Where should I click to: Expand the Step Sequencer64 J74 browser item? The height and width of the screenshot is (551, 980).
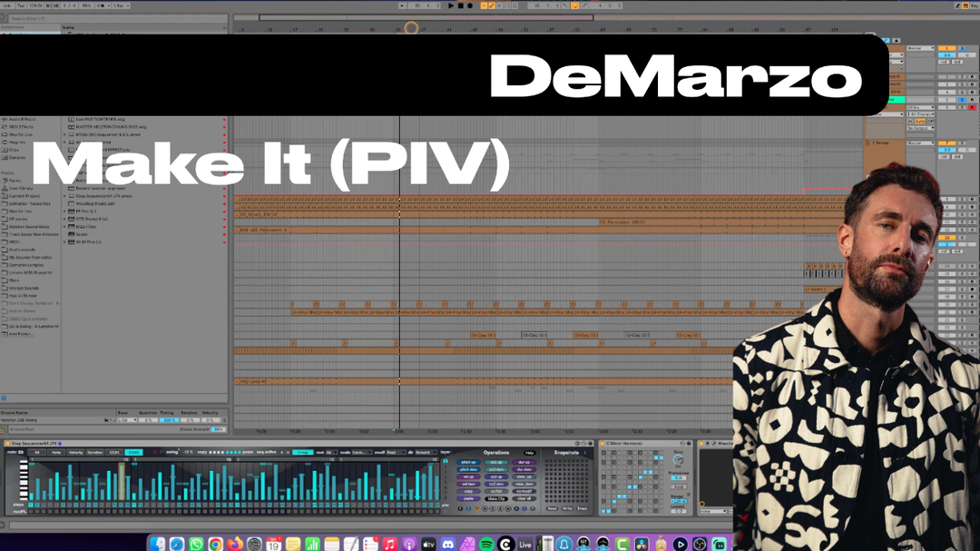click(65, 195)
